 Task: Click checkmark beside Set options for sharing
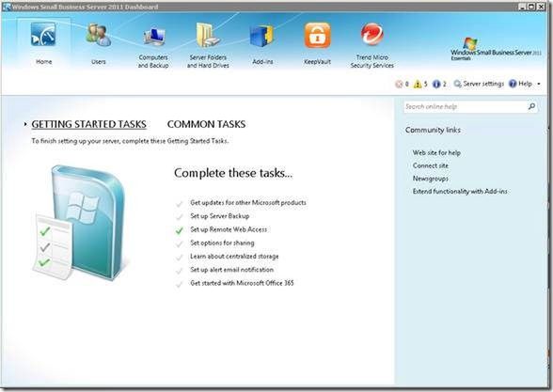coord(180,243)
